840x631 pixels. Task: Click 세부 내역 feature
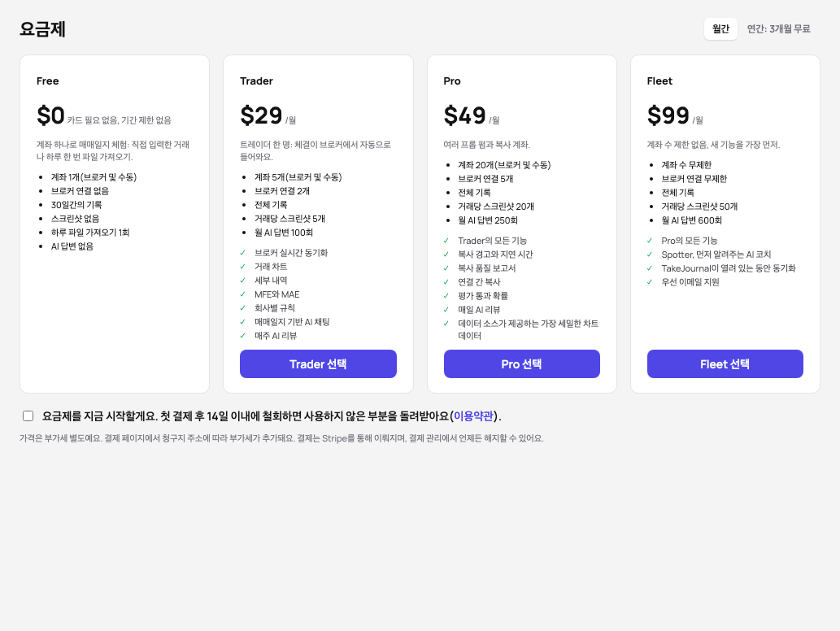pos(271,281)
